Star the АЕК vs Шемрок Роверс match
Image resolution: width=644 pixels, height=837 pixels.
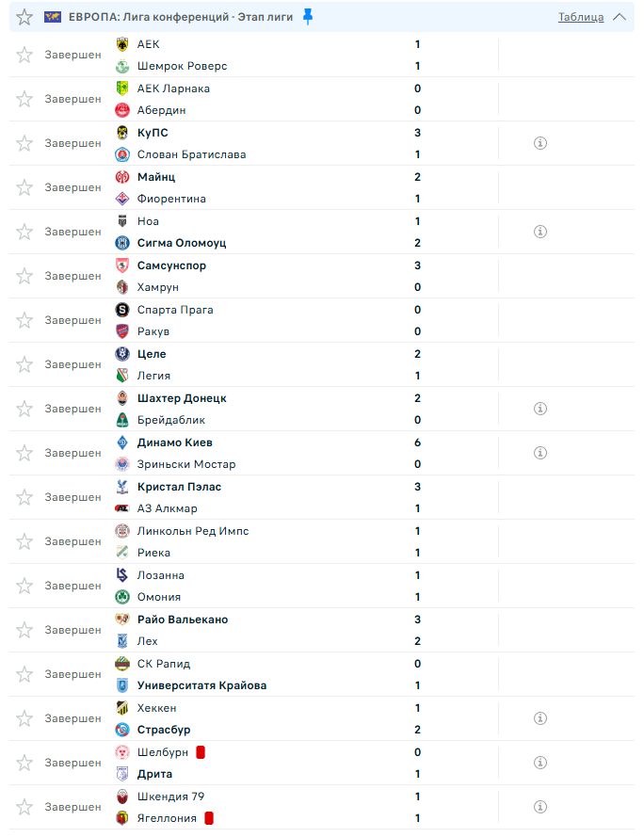[24, 55]
